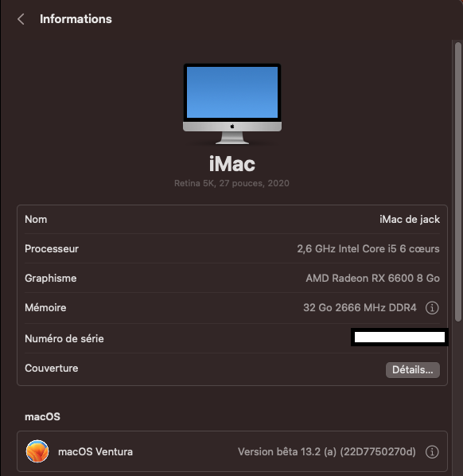Click the 'Nom' row label

36,220
